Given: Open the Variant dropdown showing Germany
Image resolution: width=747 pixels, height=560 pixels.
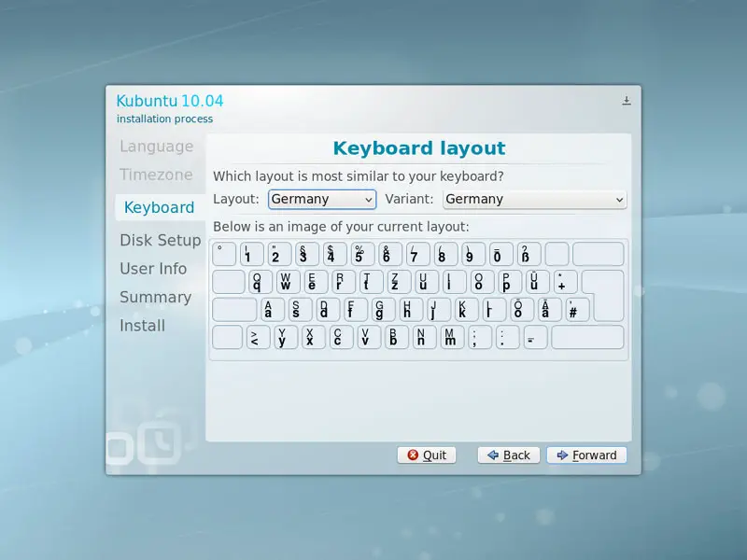Looking at the screenshot, I should tap(534, 199).
